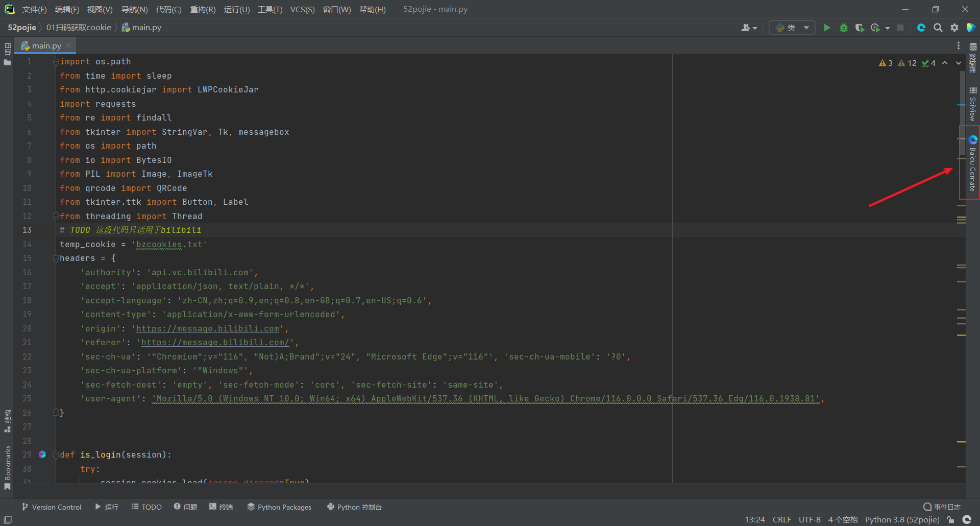Open the 运行 tool window at bottom
Viewport: 980px width, 526px height.
point(107,507)
